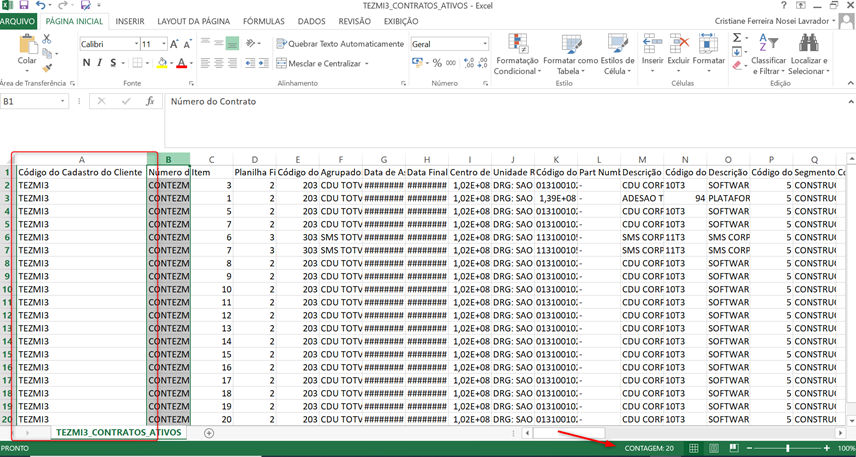Center cell text horizontally

point(219,63)
